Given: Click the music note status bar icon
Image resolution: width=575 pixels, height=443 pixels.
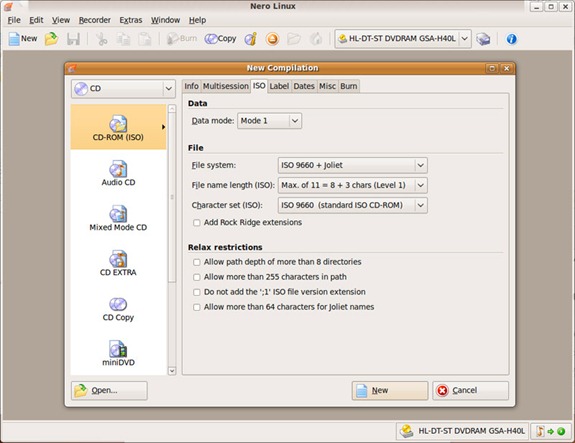Looking at the screenshot, I should (x=540, y=431).
